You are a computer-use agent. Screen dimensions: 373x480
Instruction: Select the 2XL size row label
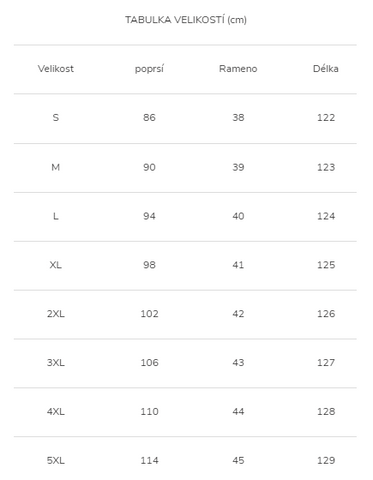[x=56, y=314]
